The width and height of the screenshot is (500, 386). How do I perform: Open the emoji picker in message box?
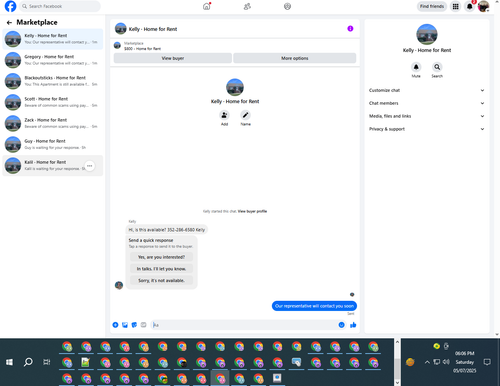341,325
